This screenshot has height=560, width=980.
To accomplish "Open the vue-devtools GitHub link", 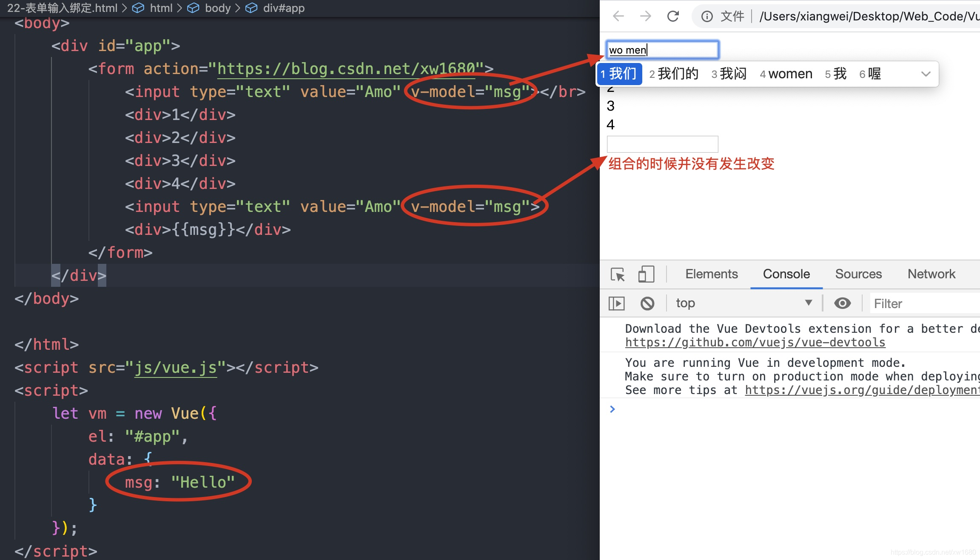I will point(755,343).
